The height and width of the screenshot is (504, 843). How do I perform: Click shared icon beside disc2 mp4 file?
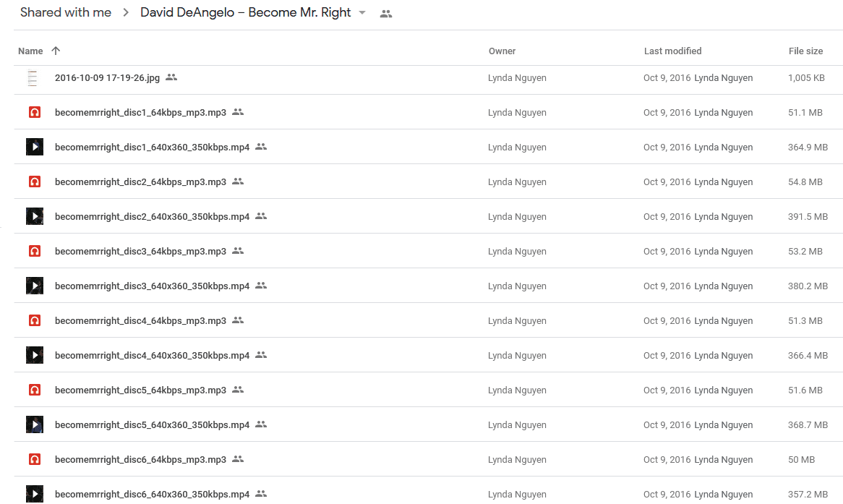pyautogui.click(x=261, y=215)
